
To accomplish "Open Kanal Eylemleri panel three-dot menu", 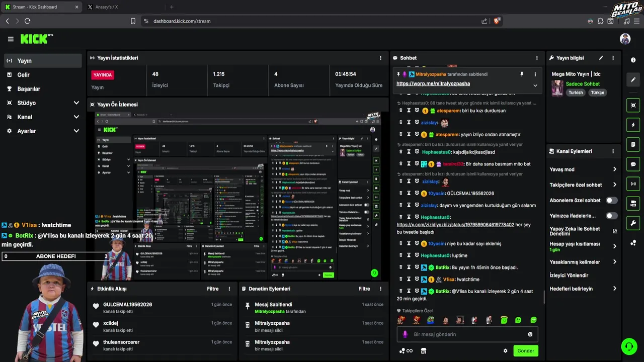I will (x=613, y=151).
